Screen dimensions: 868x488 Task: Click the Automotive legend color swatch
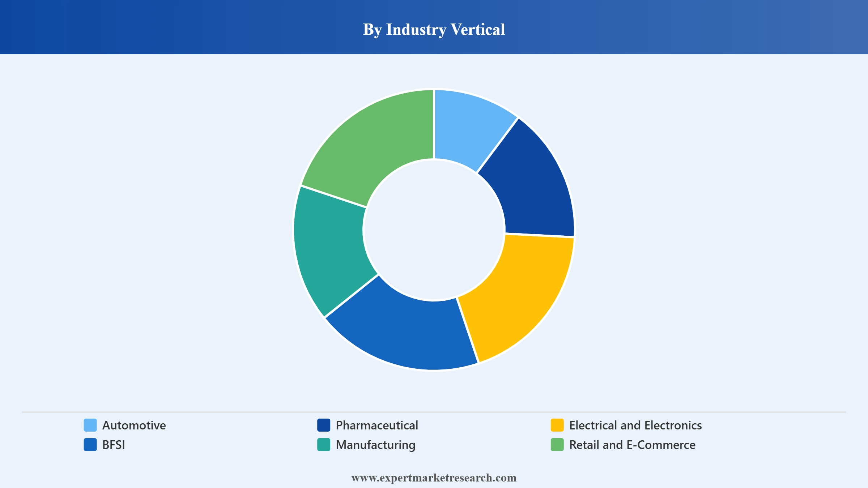[90, 425]
